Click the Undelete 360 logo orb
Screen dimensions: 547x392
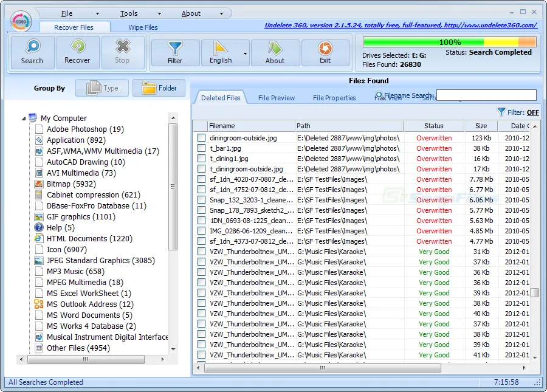coord(21,22)
